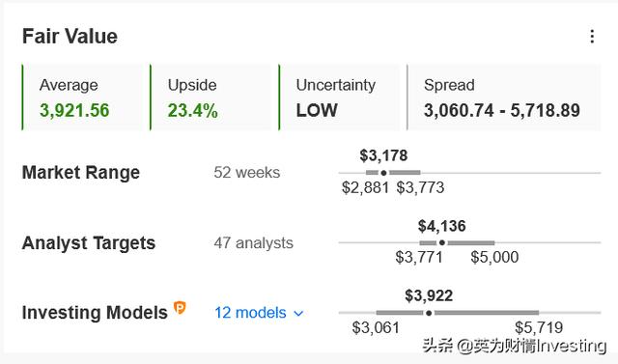
Task: Expand the 12 models dropdown
Action: (x=259, y=313)
